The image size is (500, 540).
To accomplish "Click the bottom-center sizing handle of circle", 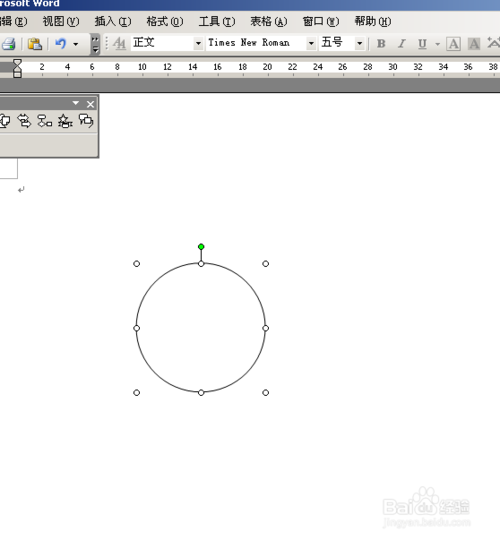I will (x=201, y=393).
